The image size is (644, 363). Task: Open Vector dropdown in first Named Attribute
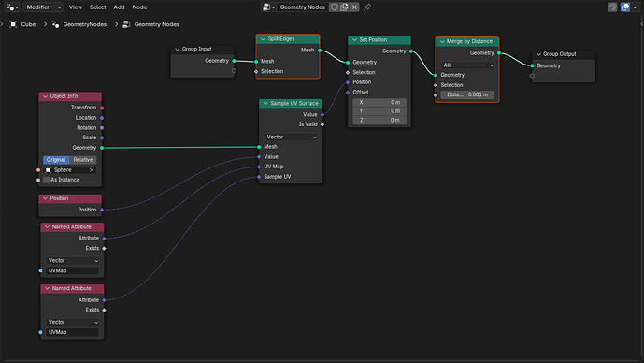72,261
